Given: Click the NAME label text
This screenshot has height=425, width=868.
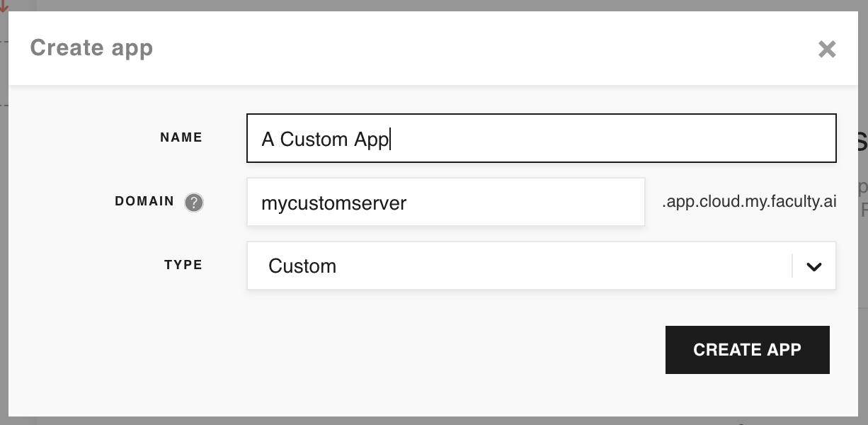Looking at the screenshot, I should click(181, 137).
